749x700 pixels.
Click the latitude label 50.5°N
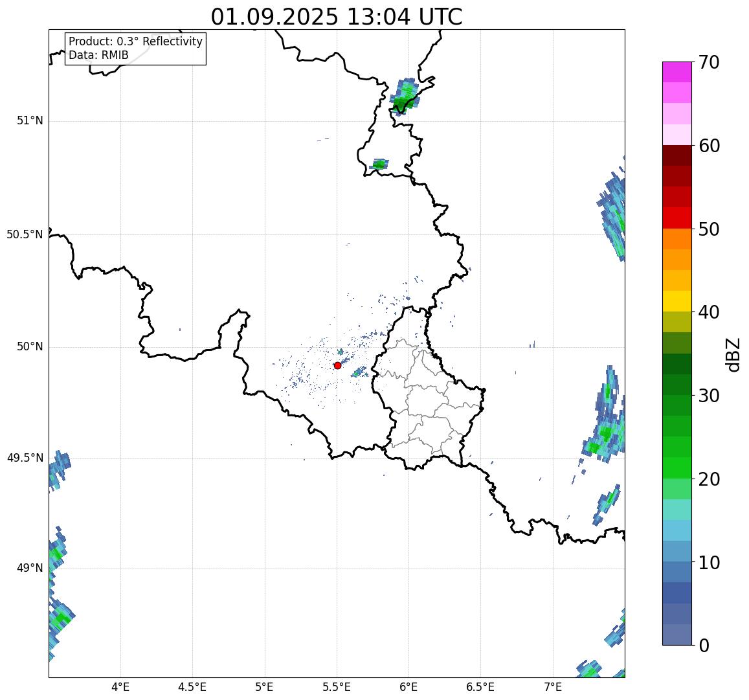click(x=25, y=234)
